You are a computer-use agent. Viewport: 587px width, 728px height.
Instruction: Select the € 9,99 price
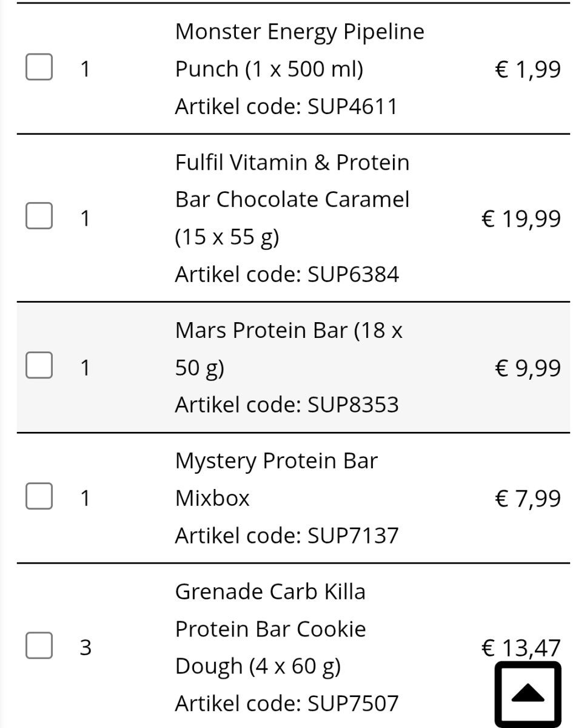click(x=528, y=368)
